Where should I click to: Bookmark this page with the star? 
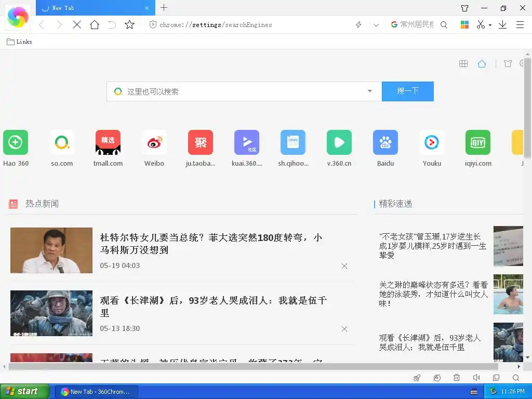click(x=129, y=24)
